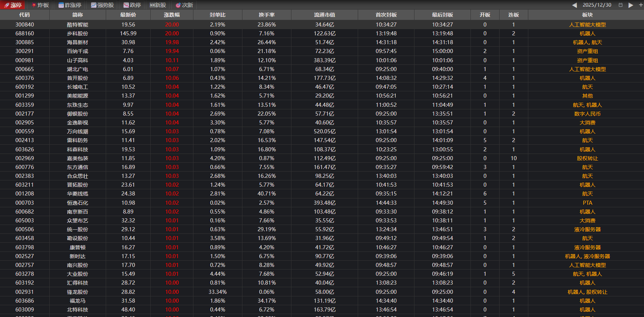Image resolution: width=644 pixels, height=317 pixels.
Task: Select stock code 002969 嘉美包装
Action: [25, 158]
